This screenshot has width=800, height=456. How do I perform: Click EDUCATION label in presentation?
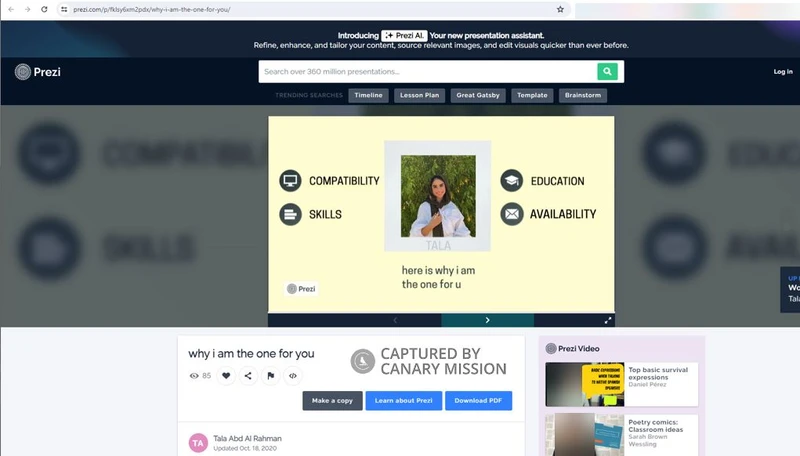click(x=558, y=181)
